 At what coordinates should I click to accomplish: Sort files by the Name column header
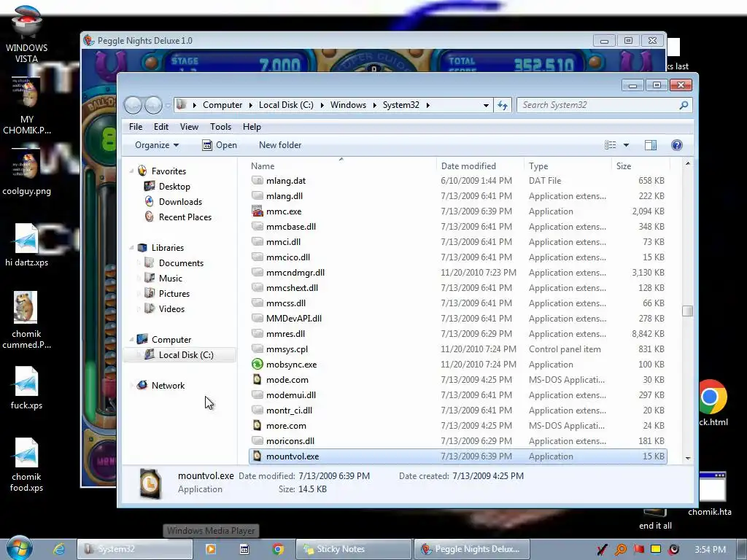341,166
